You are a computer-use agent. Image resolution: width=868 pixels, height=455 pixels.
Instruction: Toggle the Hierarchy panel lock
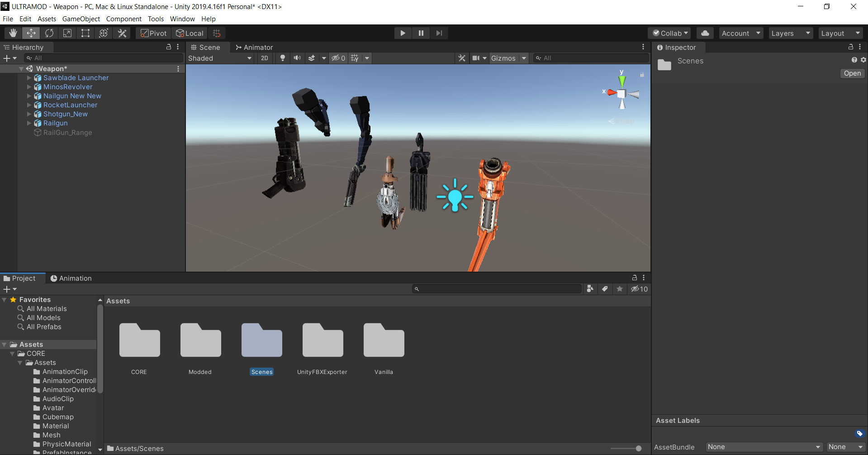[169, 47]
